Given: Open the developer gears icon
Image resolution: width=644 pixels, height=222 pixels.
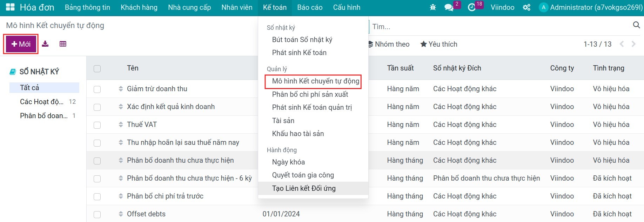Looking at the screenshot, I should (526, 7).
